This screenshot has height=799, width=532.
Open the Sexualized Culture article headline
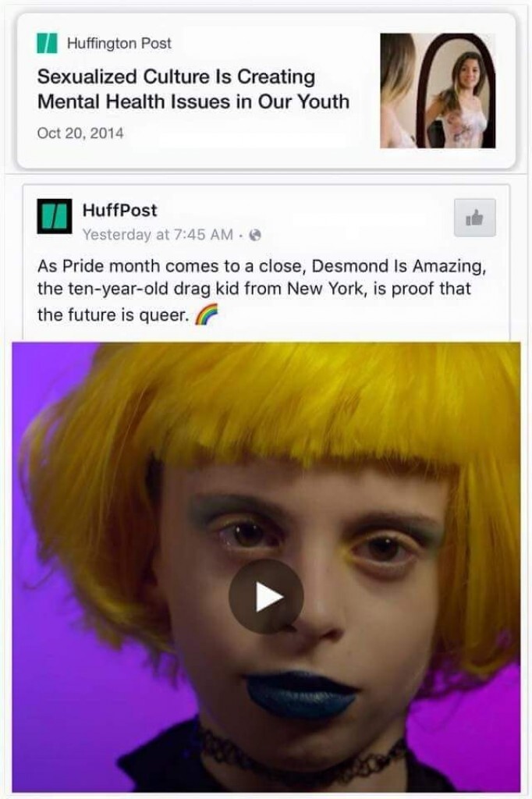pos(193,89)
